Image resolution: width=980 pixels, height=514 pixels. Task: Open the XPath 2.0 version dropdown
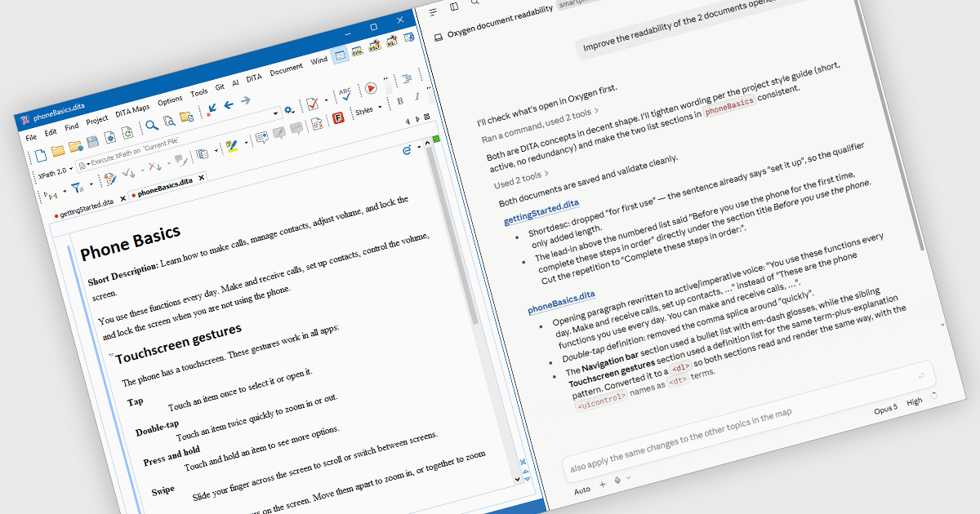[56, 171]
